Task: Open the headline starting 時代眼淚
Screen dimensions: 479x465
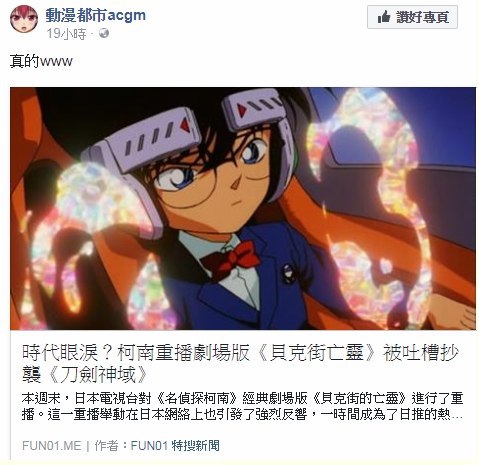Action: (240, 363)
